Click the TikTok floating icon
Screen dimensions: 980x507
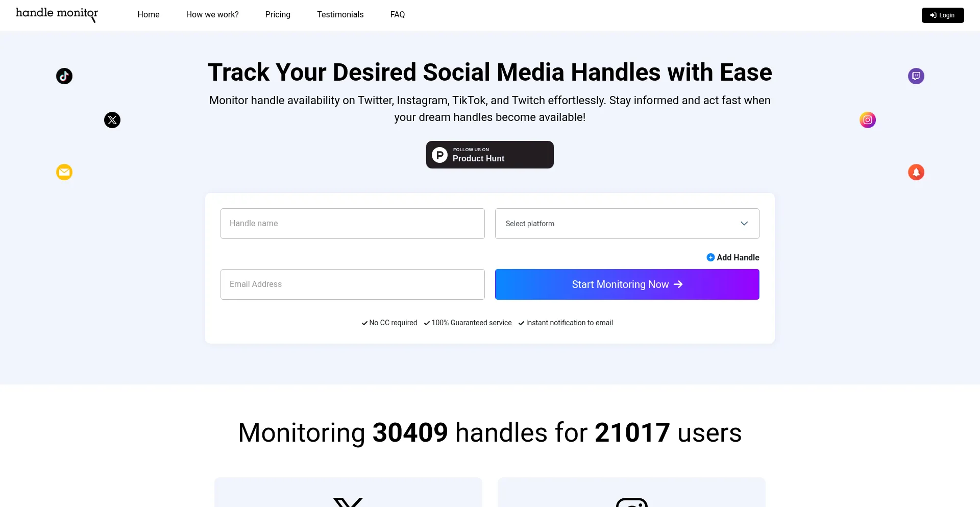[x=64, y=76]
